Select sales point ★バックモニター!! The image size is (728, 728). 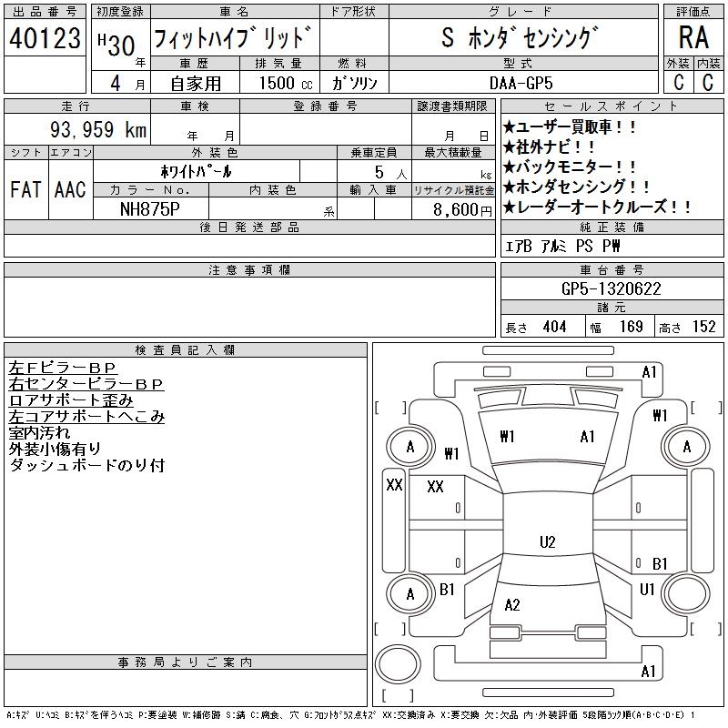[x=570, y=167]
